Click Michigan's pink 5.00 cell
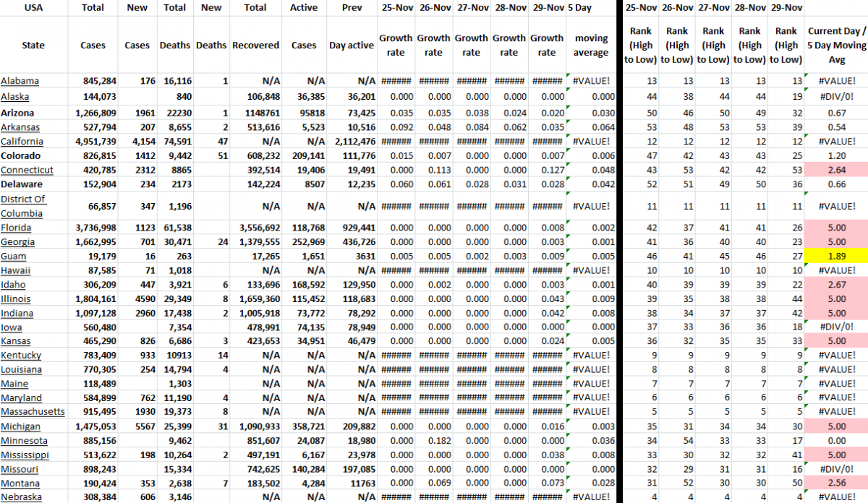The height and width of the screenshot is (503, 868). click(x=837, y=426)
